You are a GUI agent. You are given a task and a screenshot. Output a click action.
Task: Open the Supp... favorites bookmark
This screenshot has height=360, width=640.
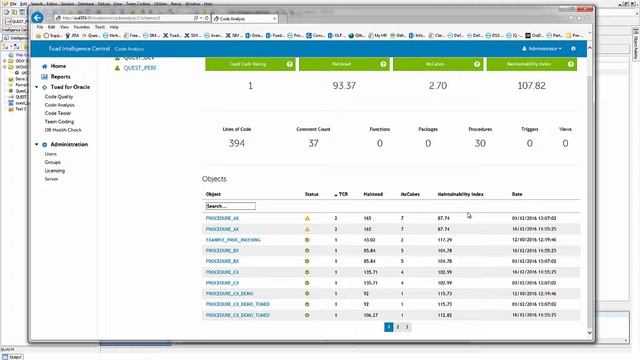(x=53, y=36)
